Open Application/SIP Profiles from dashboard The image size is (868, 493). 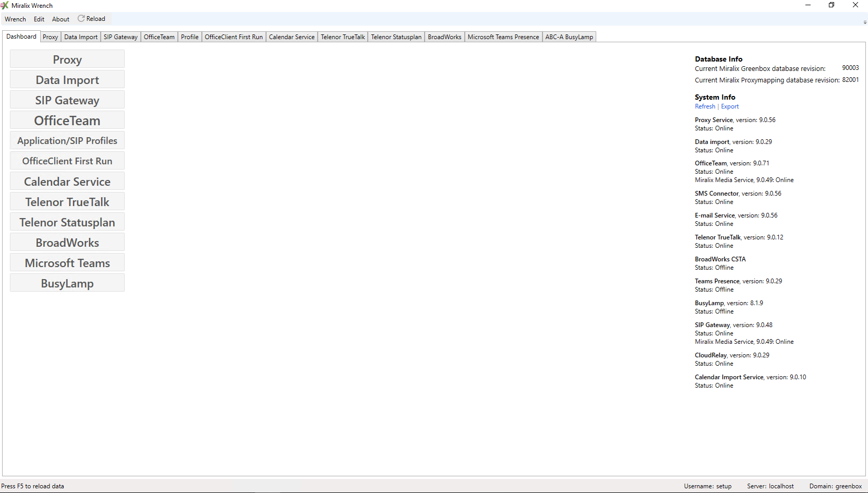click(x=67, y=141)
